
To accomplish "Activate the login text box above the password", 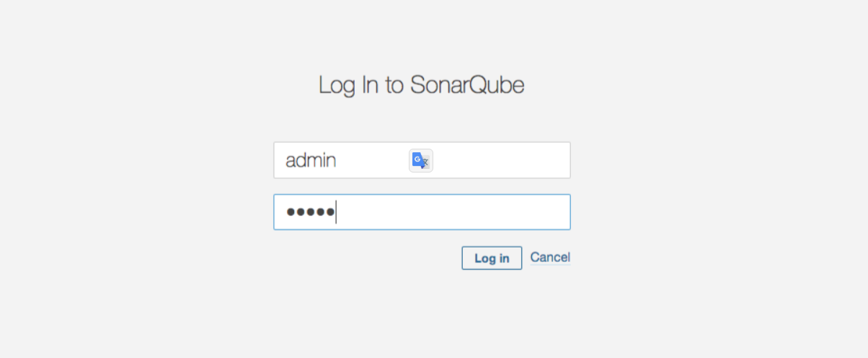I will [x=422, y=160].
